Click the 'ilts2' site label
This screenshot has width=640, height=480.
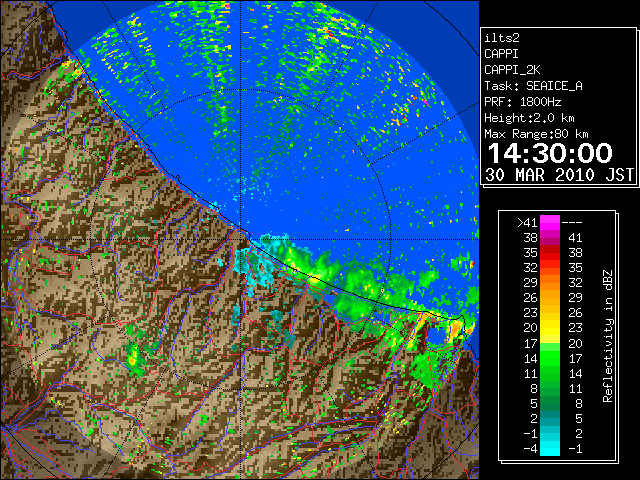(x=502, y=38)
